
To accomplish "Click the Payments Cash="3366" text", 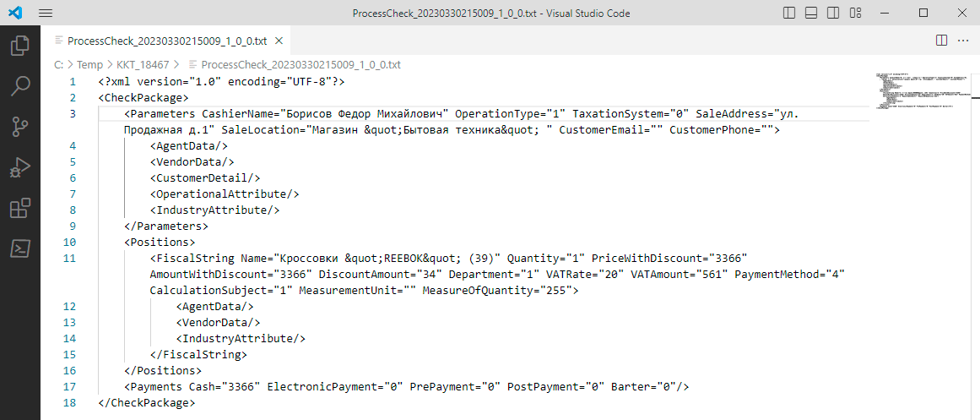I will (x=192, y=386).
